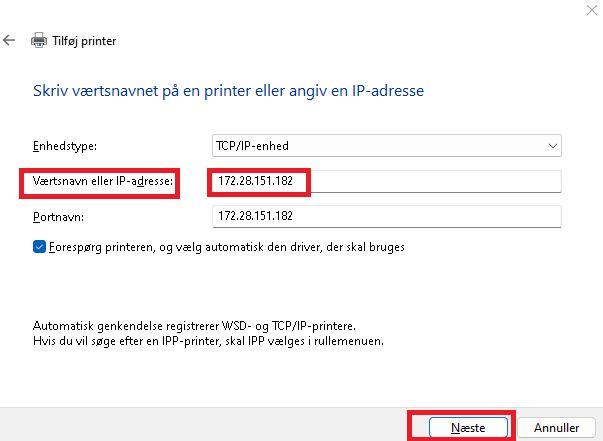Focus the Værtsnavn eller IP-adresse input field
This screenshot has height=441, width=603.
[385, 181]
